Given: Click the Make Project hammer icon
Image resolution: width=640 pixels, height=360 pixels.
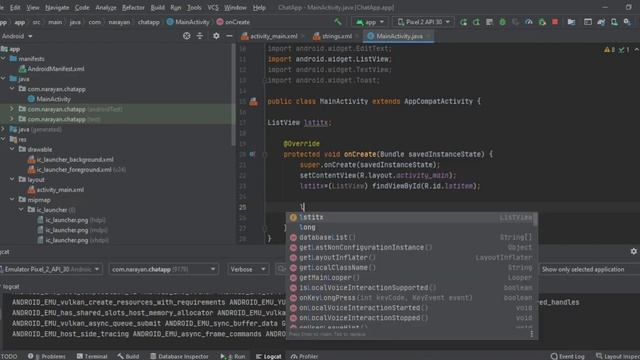Looking at the screenshot, I should (338, 22).
